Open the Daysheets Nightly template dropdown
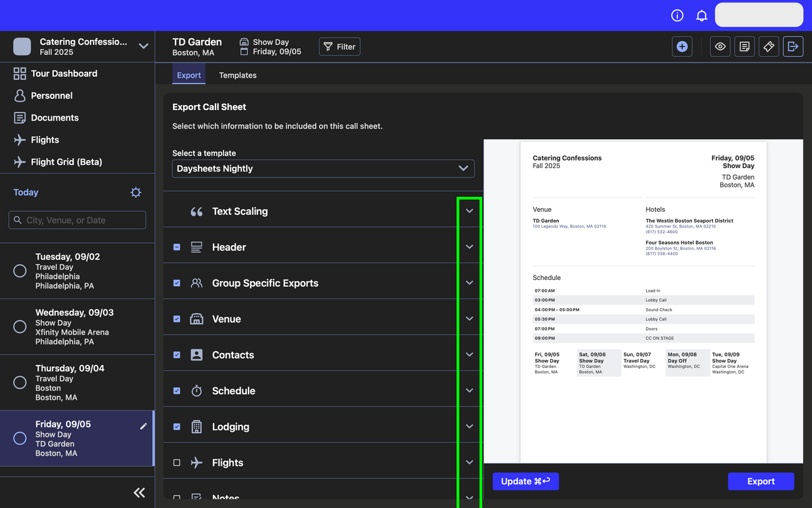812x508 pixels. coord(323,169)
